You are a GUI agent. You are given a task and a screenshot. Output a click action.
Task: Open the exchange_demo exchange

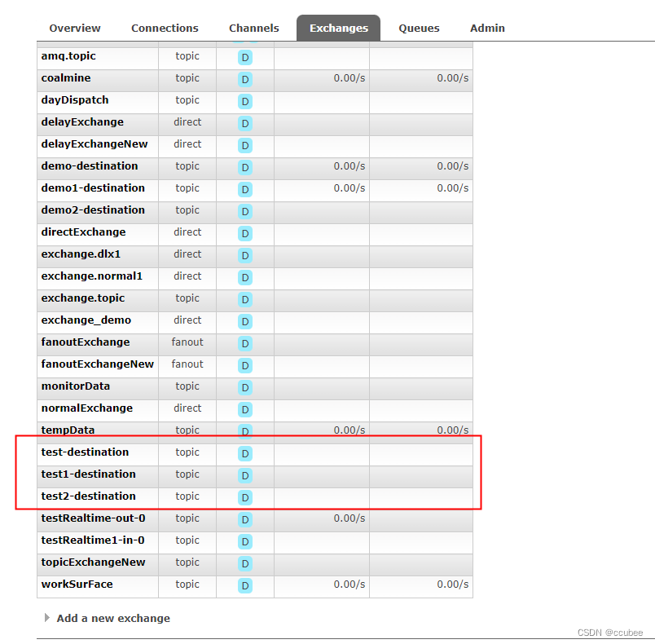click(x=86, y=320)
